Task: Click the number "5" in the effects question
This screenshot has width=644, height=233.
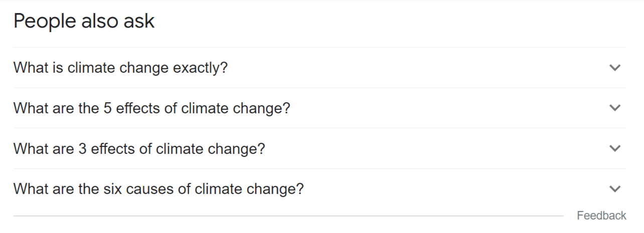Action: (107, 108)
